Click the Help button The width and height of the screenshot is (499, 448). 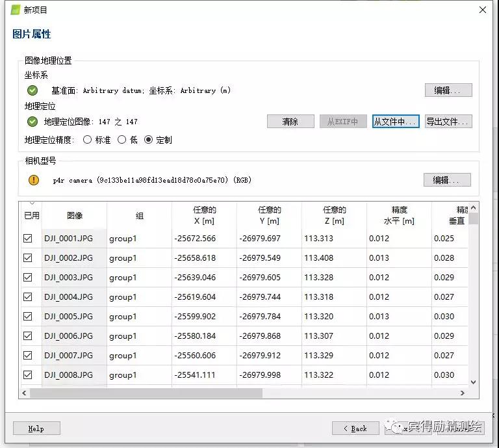point(36,428)
